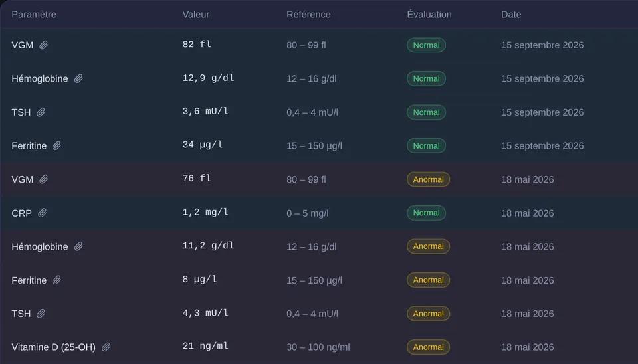Sort by the Évaluation column header
The image size is (638, 364).
point(429,14)
